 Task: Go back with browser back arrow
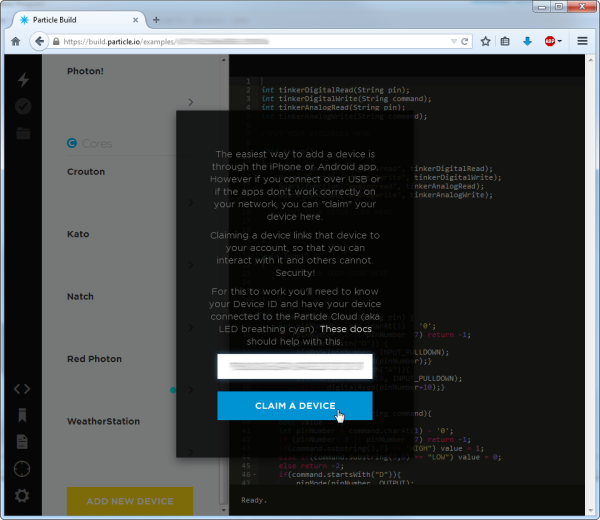click(x=39, y=41)
